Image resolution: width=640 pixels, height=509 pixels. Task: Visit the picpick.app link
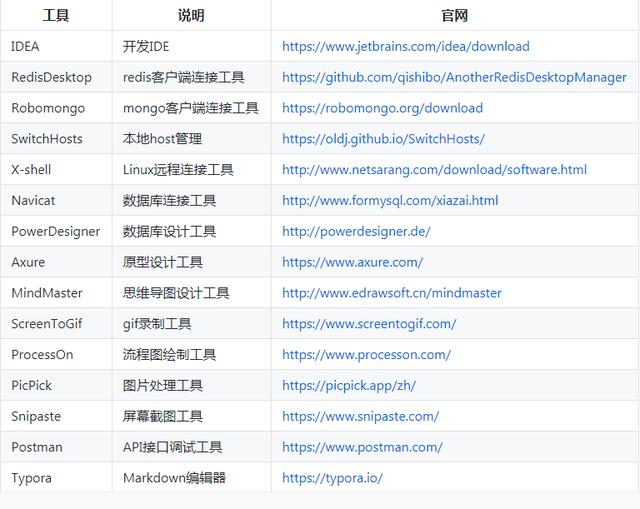click(x=348, y=386)
